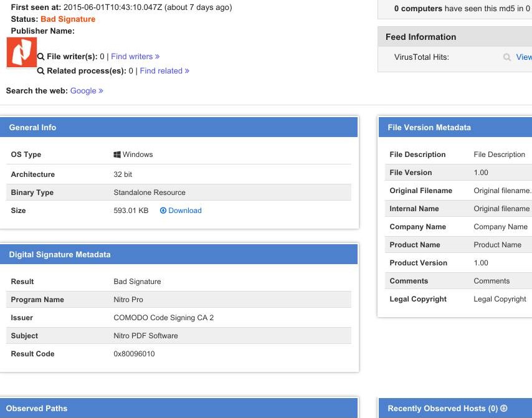The width and height of the screenshot is (532, 418).
Task: Click the Windows logo icon in OS Type
Action: (x=117, y=154)
